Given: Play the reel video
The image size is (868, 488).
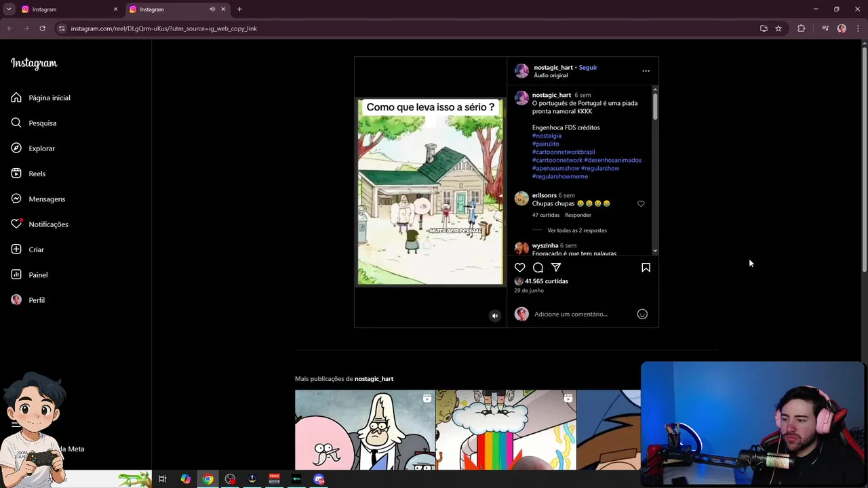Looking at the screenshot, I should pyautogui.click(x=431, y=192).
